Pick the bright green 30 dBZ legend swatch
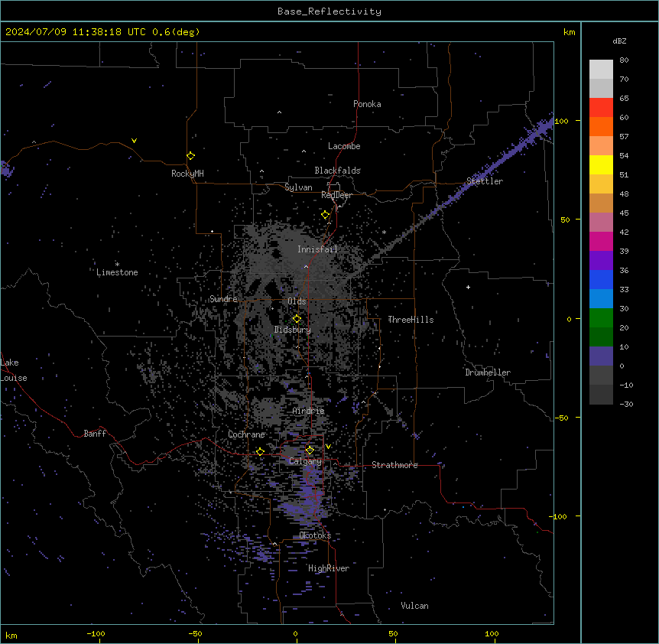659x644 pixels. 601,318
